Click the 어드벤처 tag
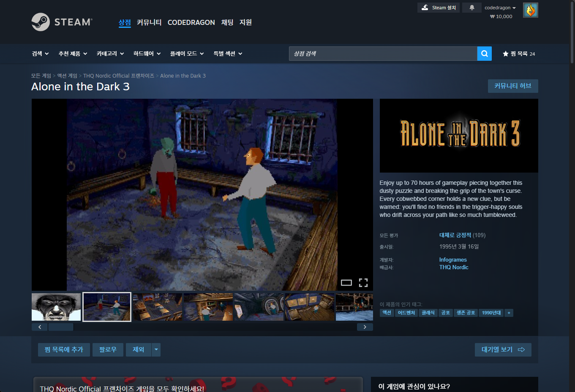 tap(406, 313)
